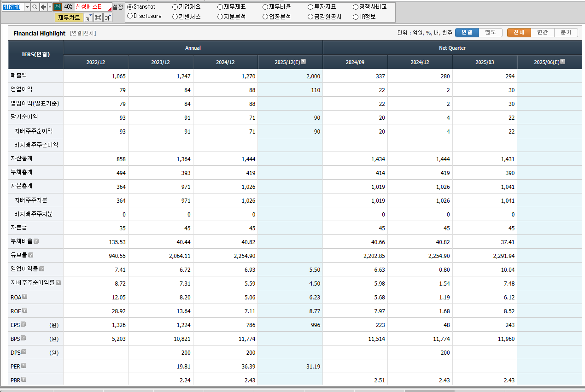Click the 40% margin label

pyautogui.click(x=68, y=7)
